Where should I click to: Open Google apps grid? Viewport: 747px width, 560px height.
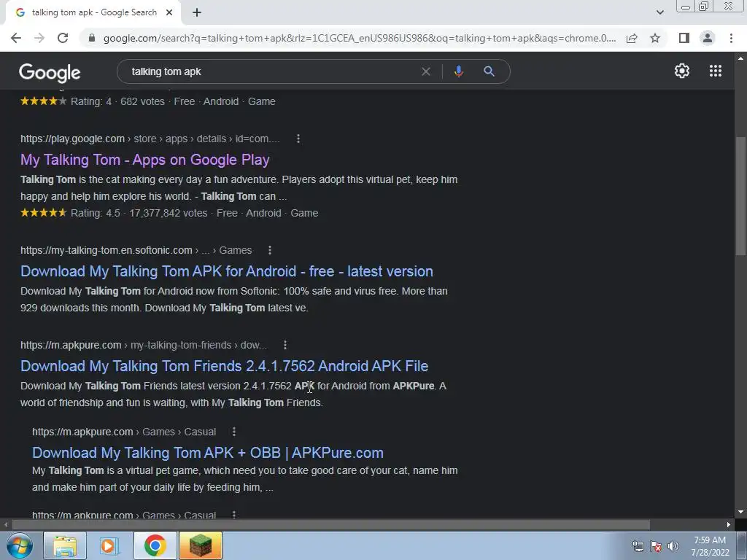coord(716,71)
